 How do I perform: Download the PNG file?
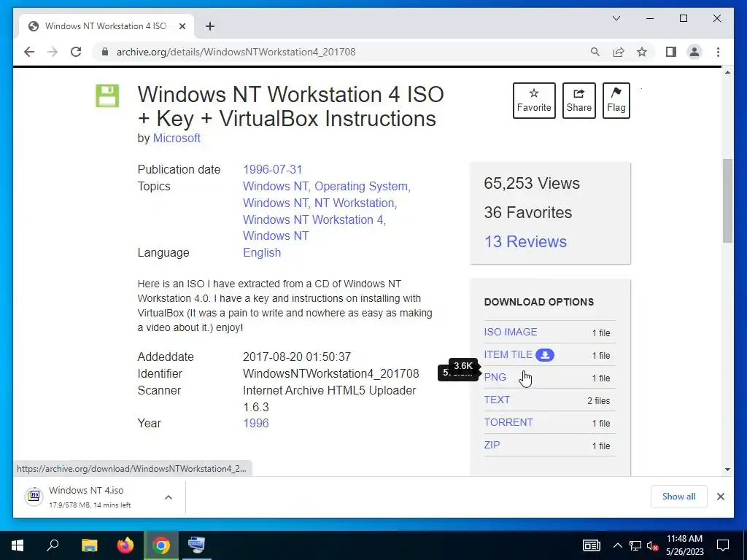click(495, 377)
